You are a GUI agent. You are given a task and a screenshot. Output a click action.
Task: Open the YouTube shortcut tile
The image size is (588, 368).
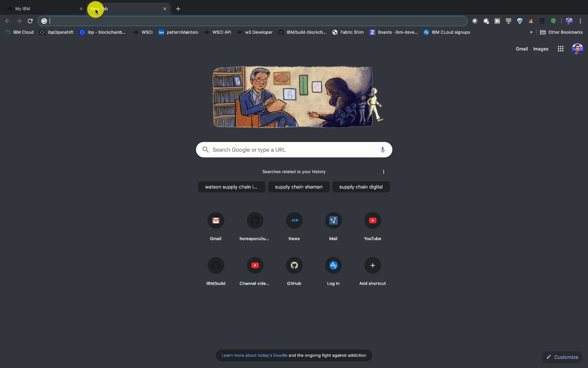coord(373,226)
